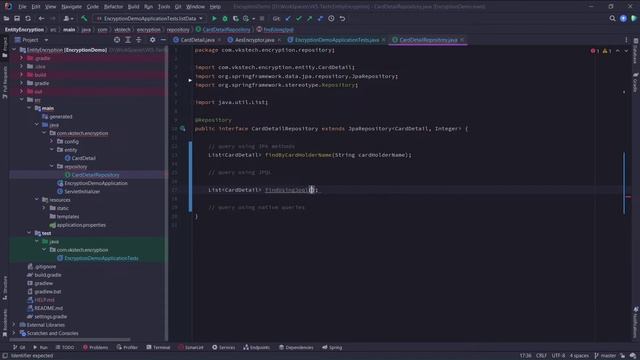Viewport: 640px width, 360px height.
Task: Switch to EncryptionDemoApplicationTests.java tab
Action: (337, 40)
